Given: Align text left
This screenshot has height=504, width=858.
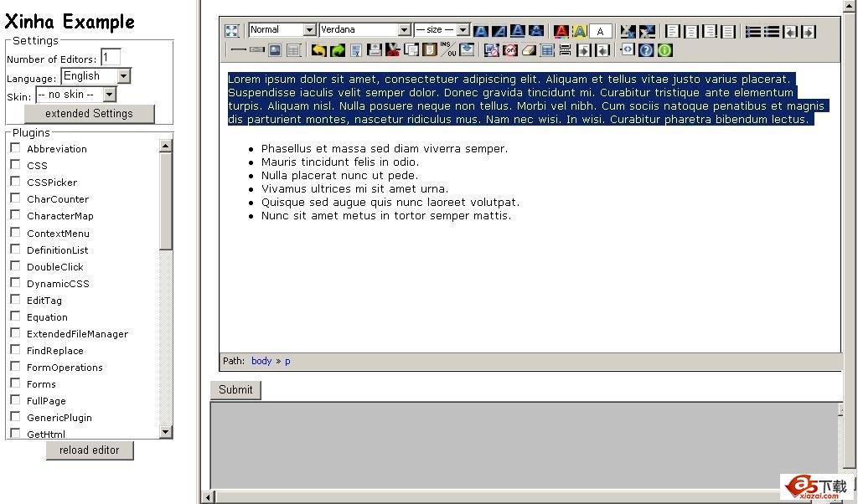Looking at the screenshot, I should (673, 31).
